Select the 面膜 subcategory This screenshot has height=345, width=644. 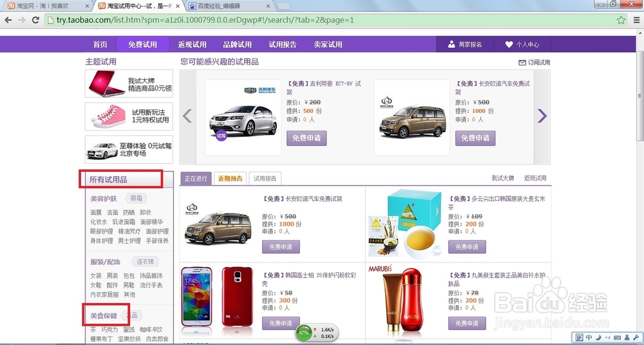pyautogui.click(x=96, y=213)
